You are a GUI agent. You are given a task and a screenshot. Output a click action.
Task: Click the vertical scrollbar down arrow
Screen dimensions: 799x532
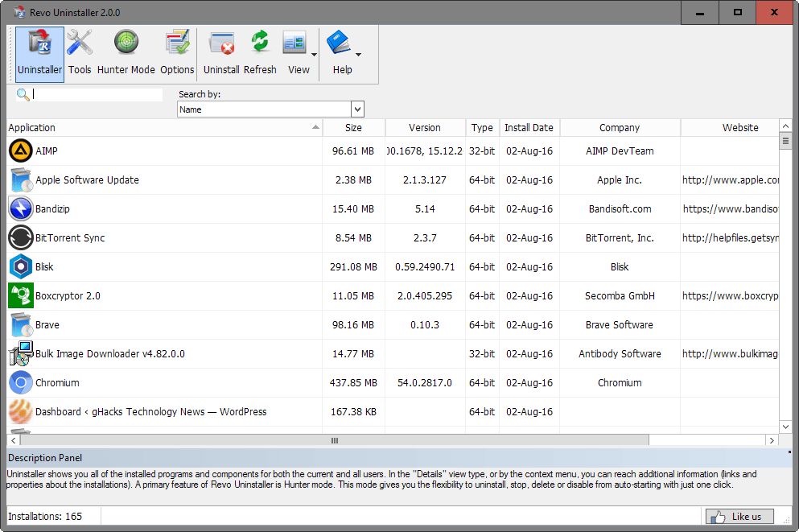point(785,427)
